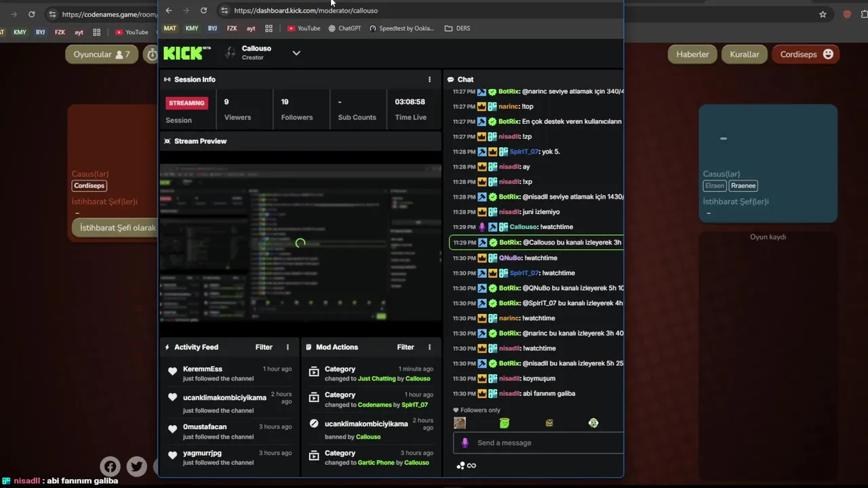The height and width of the screenshot is (488, 868).
Task: Click banned user ucanklimakombiciyikama in Mod Actions
Action: (x=366, y=424)
